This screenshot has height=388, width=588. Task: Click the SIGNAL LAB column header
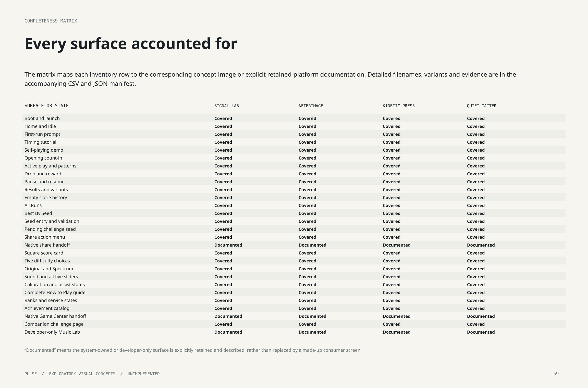227,106
